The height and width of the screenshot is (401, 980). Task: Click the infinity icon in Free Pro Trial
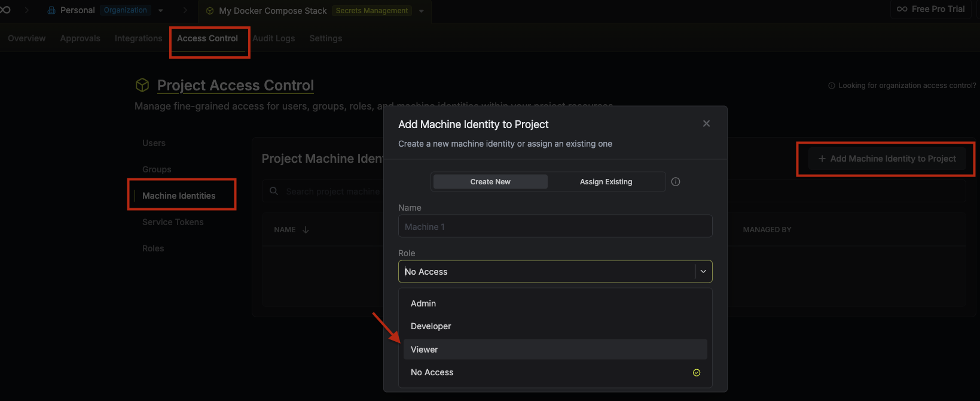coord(902,9)
